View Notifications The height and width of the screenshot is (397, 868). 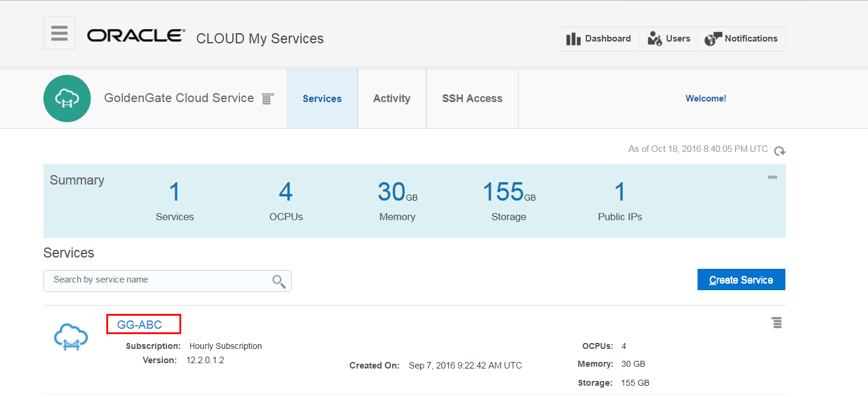pyautogui.click(x=741, y=39)
